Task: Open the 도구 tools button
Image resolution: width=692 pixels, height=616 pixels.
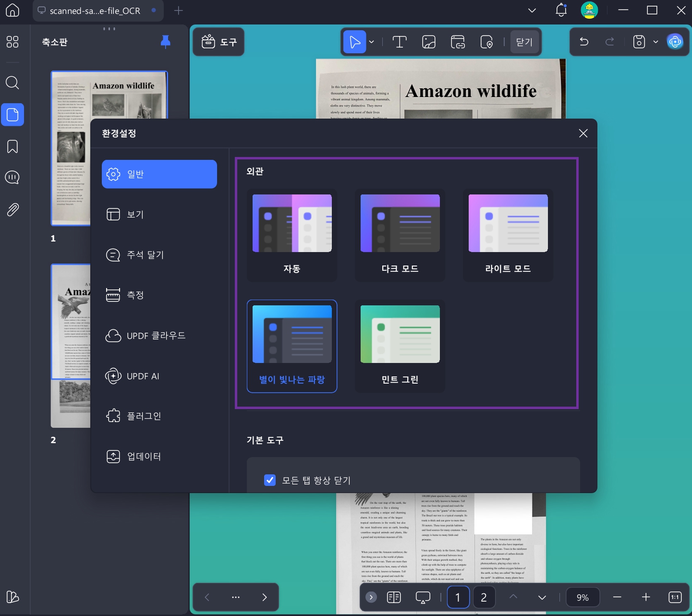Action: tap(219, 42)
